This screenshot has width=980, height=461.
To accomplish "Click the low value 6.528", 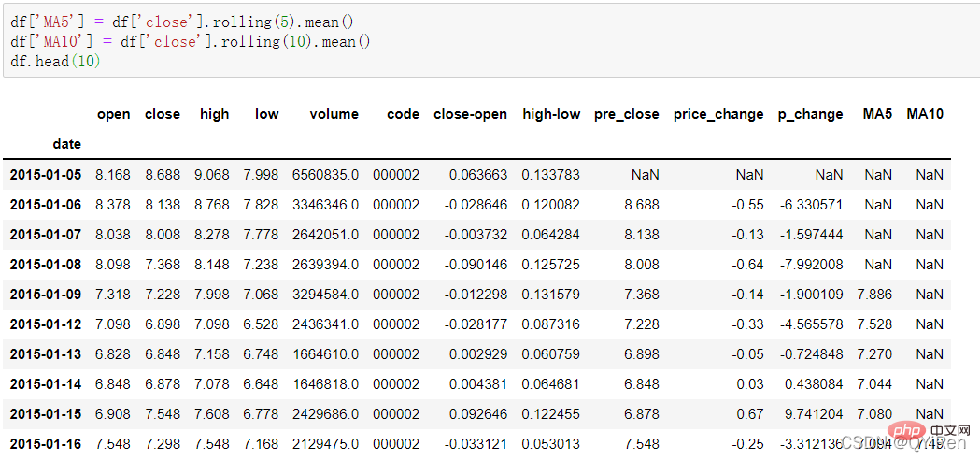I will 262,324.
